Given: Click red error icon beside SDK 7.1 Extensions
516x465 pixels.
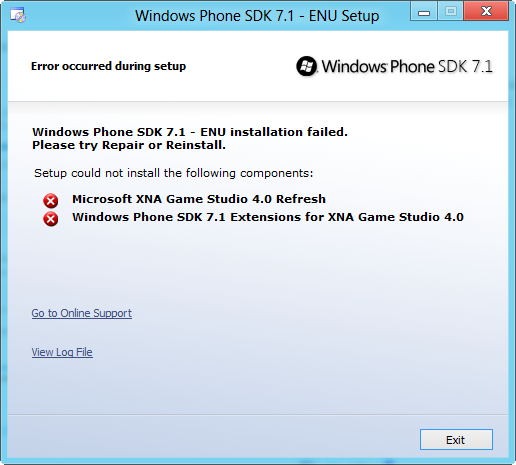Looking at the screenshot, I should (51, 219).
